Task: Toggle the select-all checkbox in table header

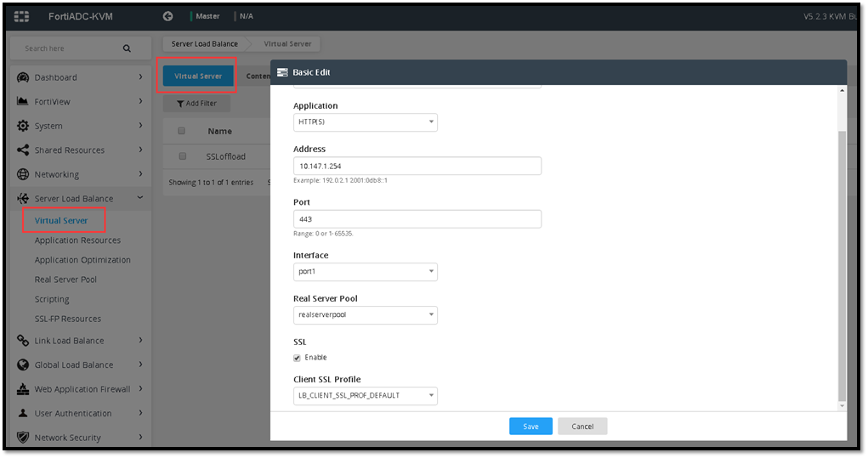Action: click(182, 131)
